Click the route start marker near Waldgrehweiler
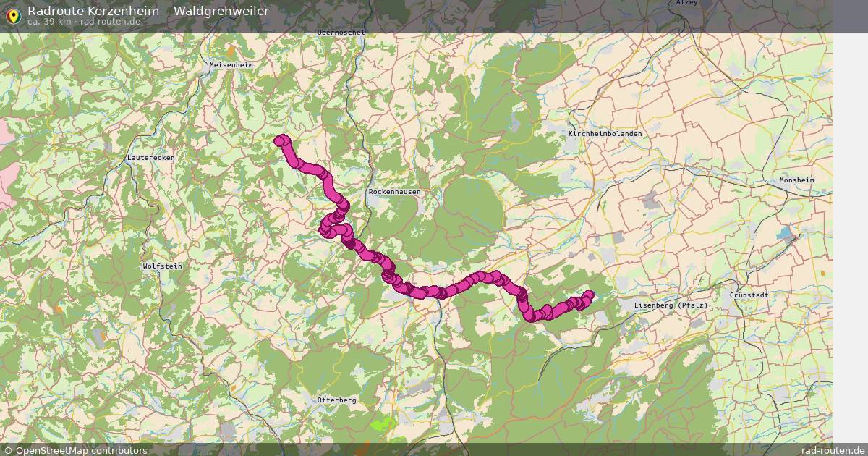This screenshot has width=868, height=456. tap(281, 140)
